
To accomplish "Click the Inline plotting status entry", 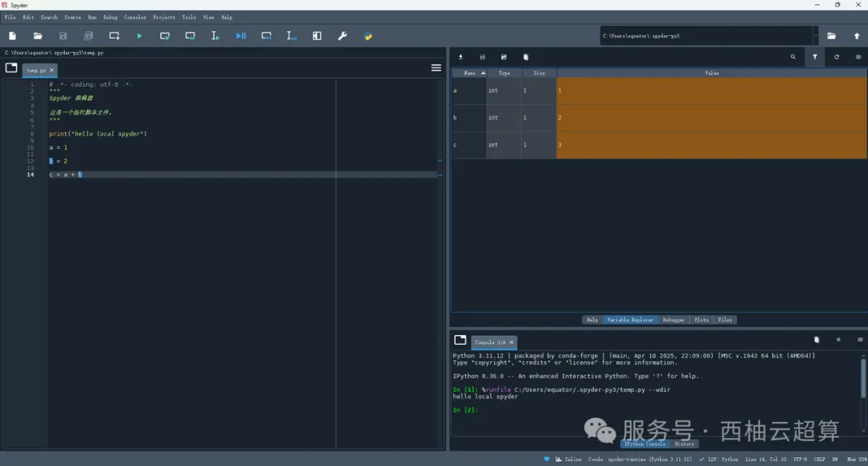I will 568,460.
